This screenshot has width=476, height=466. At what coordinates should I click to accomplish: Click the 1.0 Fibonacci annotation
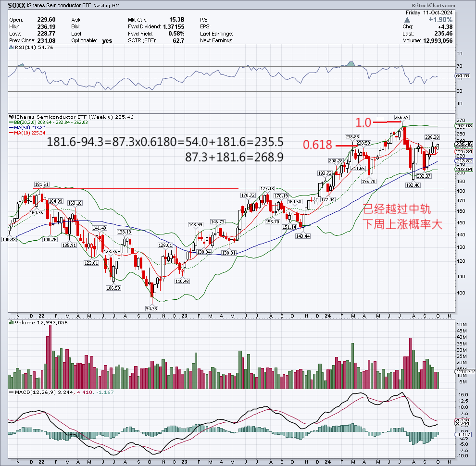363,123
